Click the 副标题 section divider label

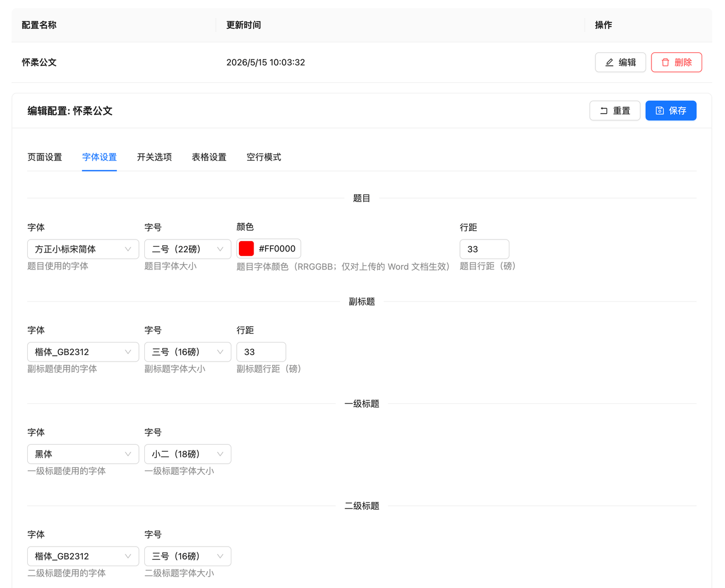362,302
